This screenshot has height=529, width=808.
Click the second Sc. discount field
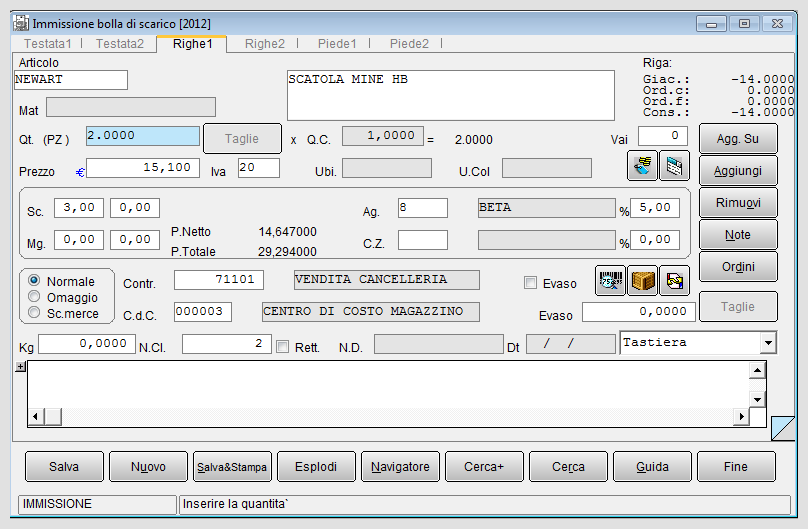pyautogui.click(x=135, y=208)
